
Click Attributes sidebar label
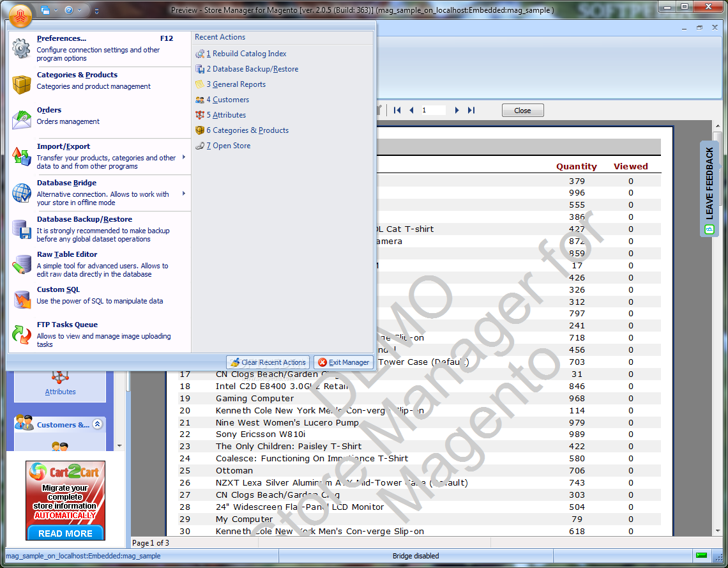[x=60, y=392]
